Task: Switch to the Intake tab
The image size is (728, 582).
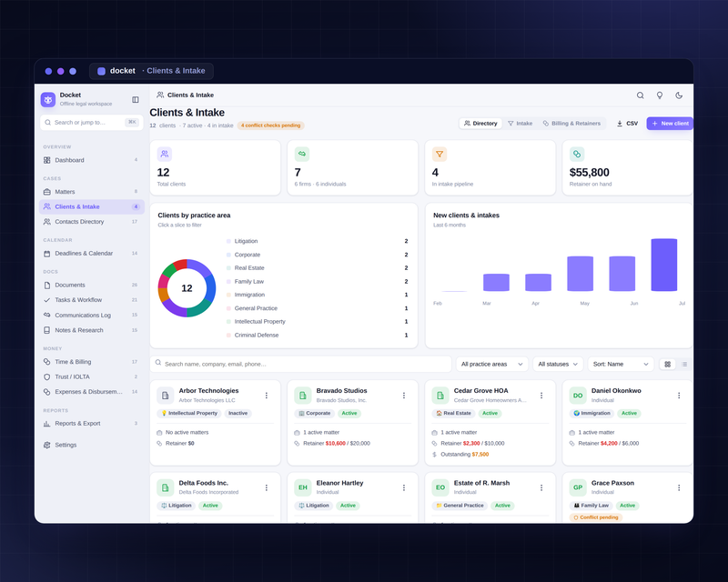Action: (520, 124)
